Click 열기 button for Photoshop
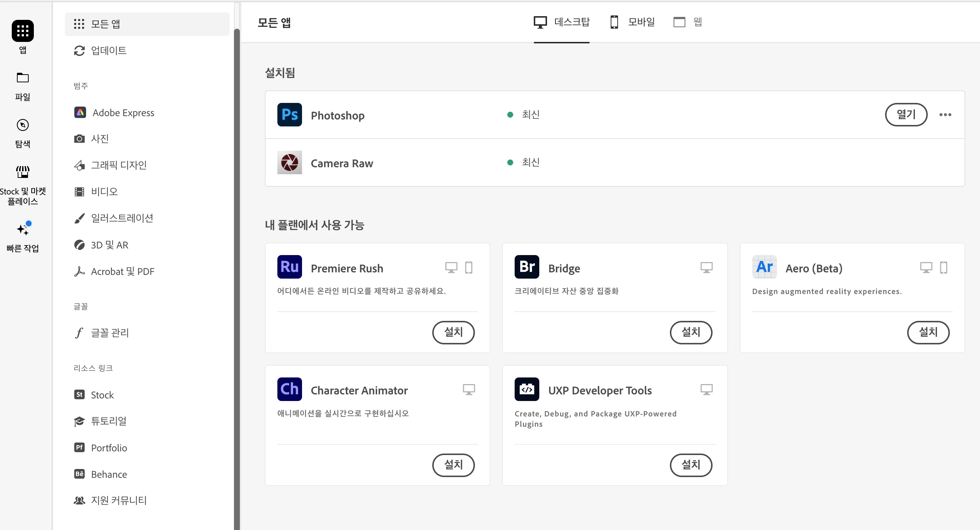 (906, 114)
